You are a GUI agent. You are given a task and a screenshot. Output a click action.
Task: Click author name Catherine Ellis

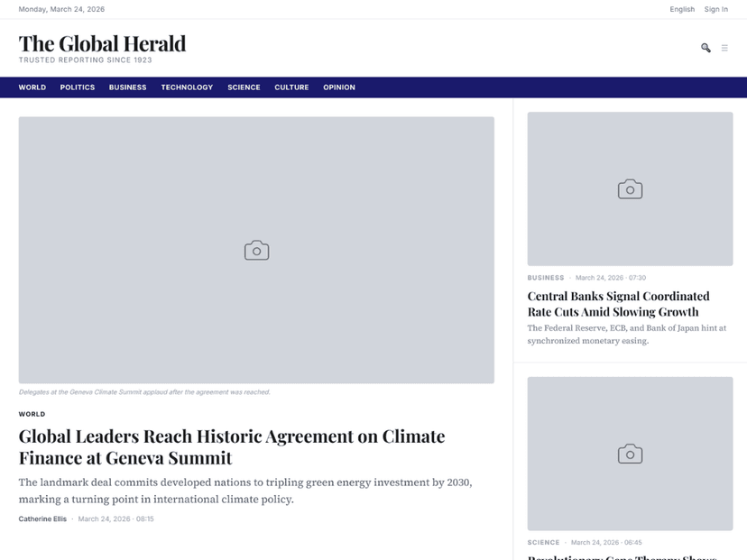(42, 519)
